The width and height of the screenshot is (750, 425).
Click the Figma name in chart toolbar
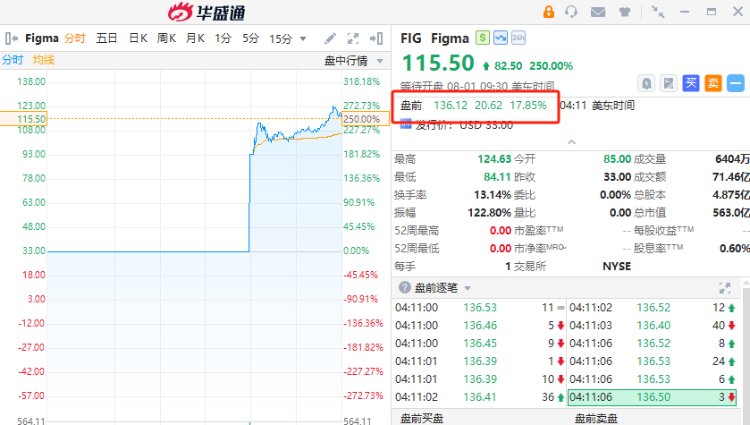(42, 38)
